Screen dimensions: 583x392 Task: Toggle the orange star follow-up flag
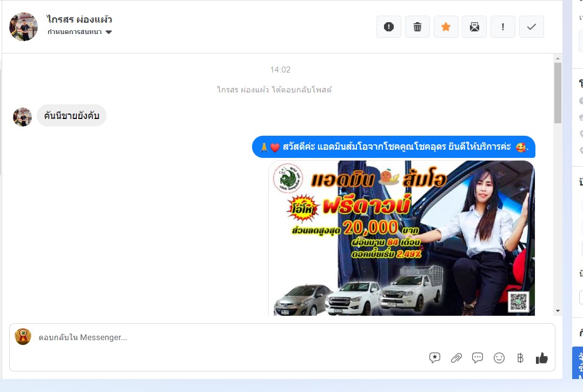[x=446, y=26]
